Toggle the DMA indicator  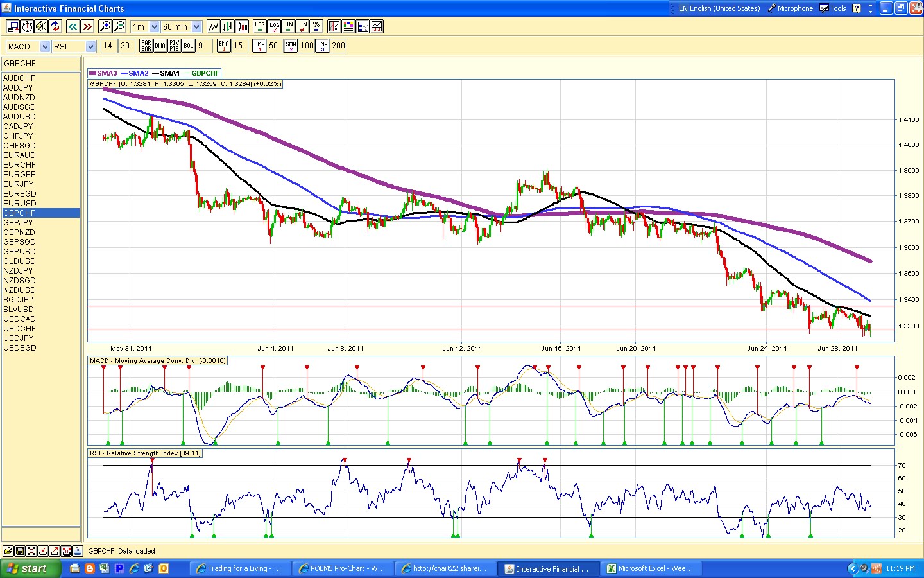click(x=160, y=46)
